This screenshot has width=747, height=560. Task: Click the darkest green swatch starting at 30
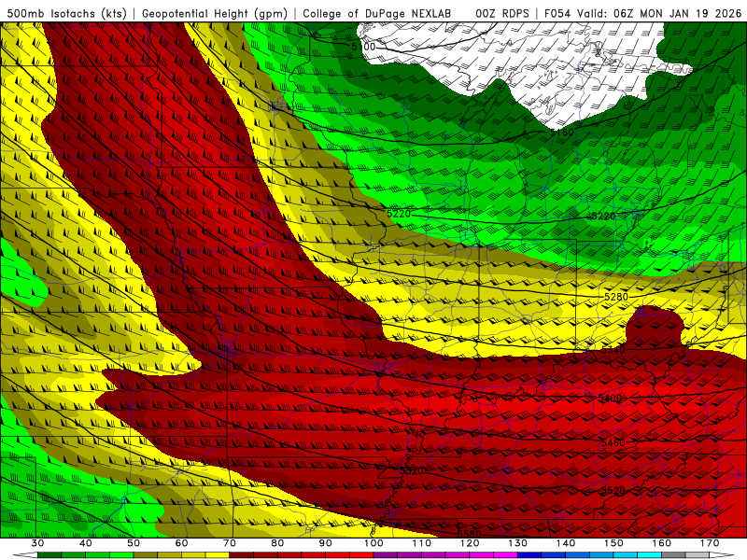[x=49, y=555]
